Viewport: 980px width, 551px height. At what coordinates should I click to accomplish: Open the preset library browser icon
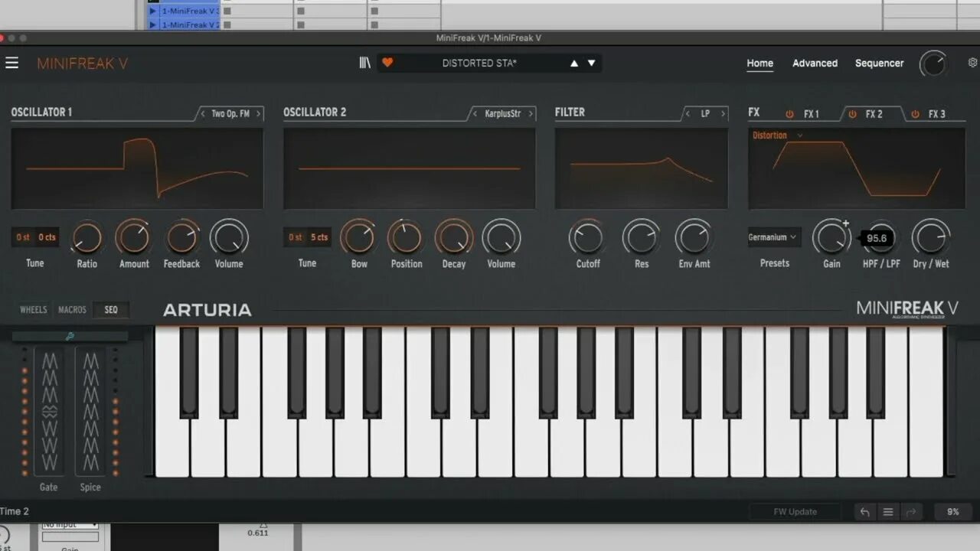(365, 63)
